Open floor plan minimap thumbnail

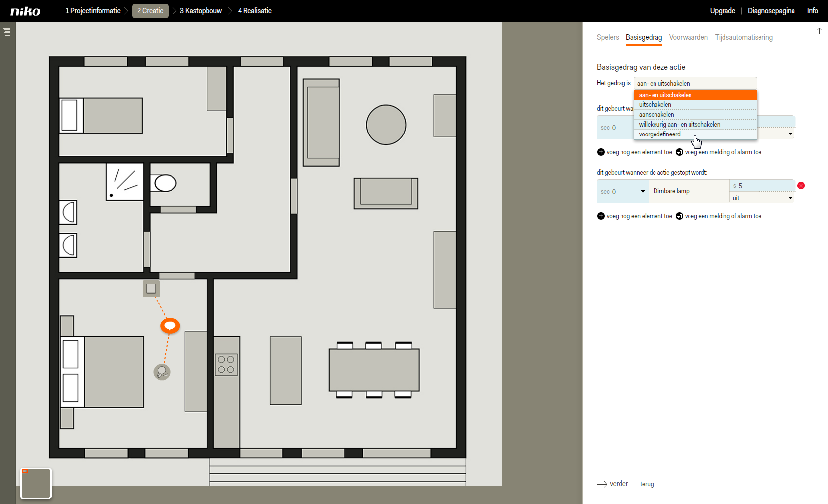click(x=36, y=483)
